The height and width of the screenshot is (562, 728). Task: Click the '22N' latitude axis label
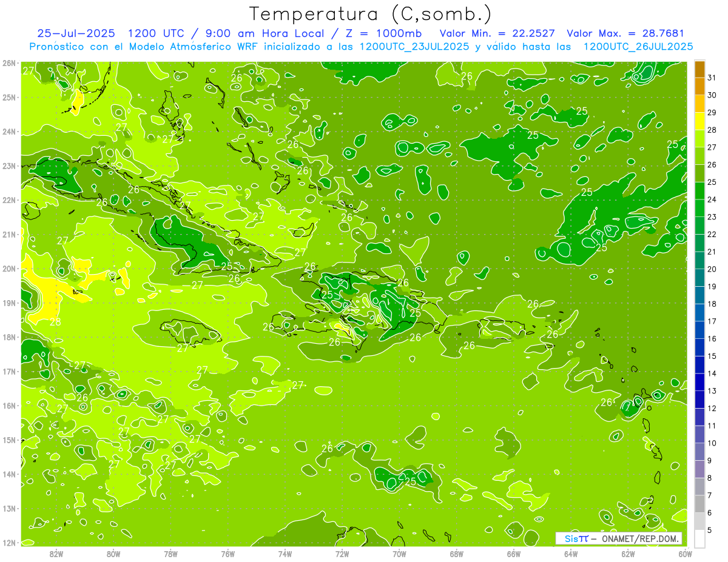[x=8, y=200]
